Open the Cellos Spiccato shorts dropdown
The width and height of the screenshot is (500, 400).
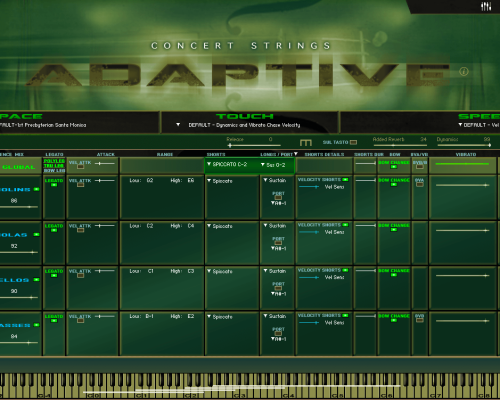(x=220, y=271)
